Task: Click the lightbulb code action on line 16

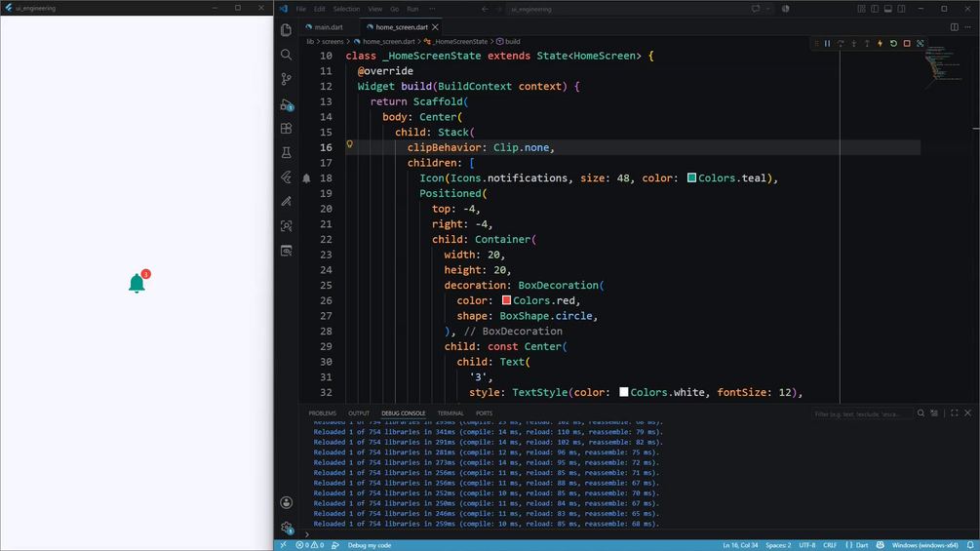Action: coord(350,144)
